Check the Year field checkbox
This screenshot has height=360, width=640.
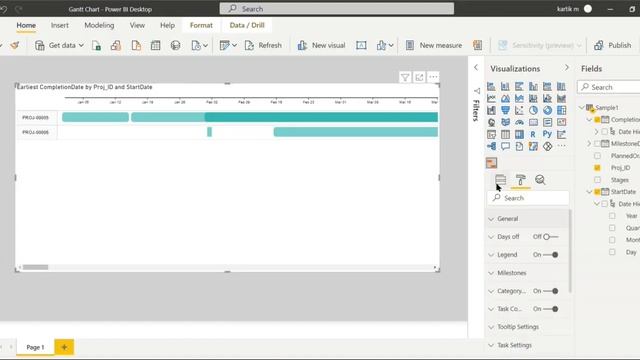(612, 216)
